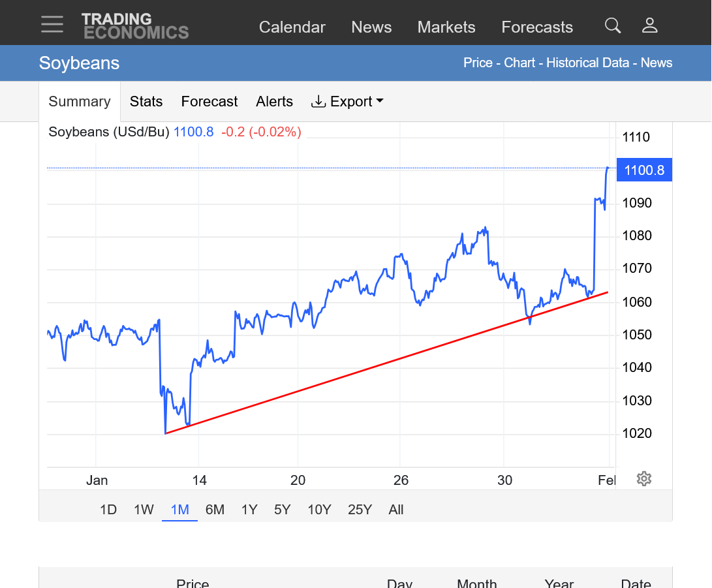Go to Calendar in top navigation
This screenshot has width=712, height=588.
click(292, 27)
